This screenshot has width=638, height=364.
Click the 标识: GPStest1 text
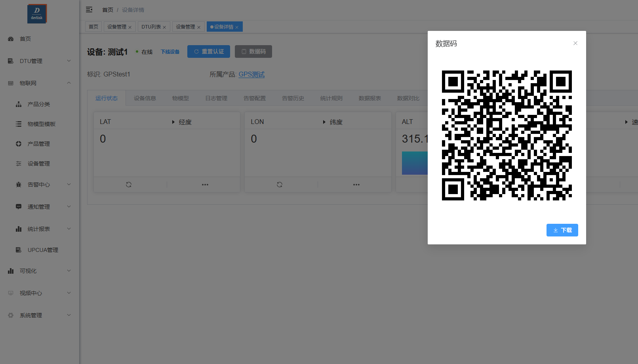pyautogui.click(x=109, y=74)
